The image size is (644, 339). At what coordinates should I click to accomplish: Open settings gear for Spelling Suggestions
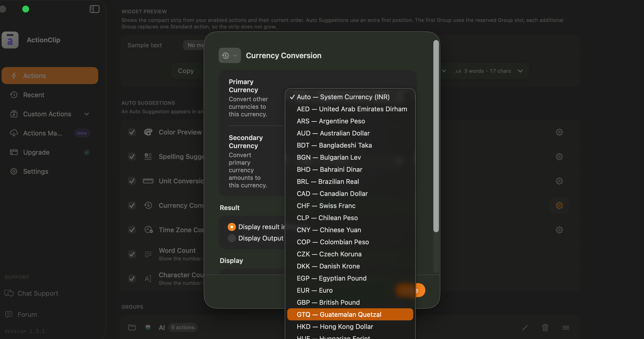[x=559, y=156]
